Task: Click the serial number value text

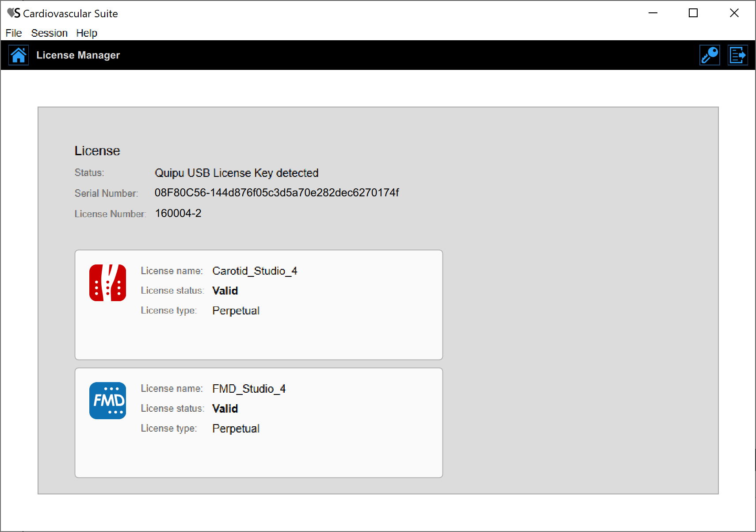Action: pos(276,193)
